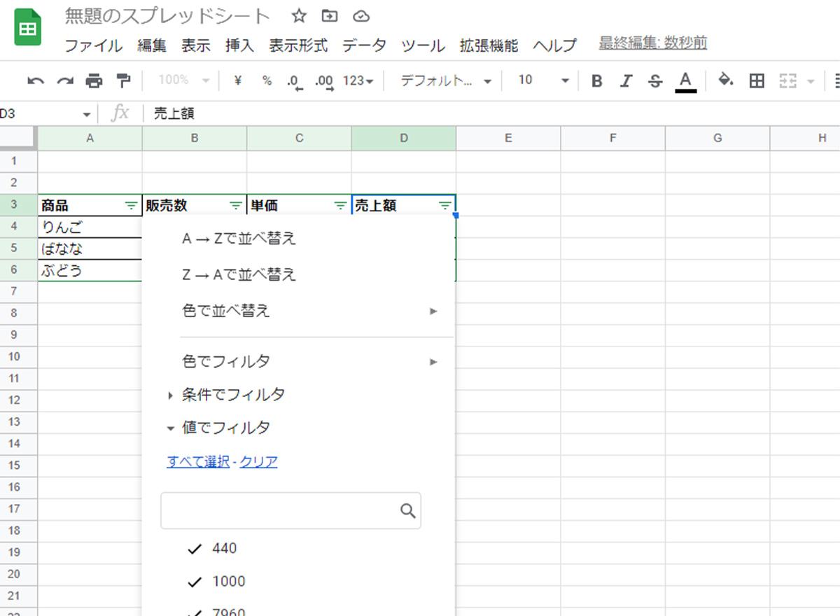The image size is (840, 616).
Task: Open the text color swatch
Action: coord(685,81)
